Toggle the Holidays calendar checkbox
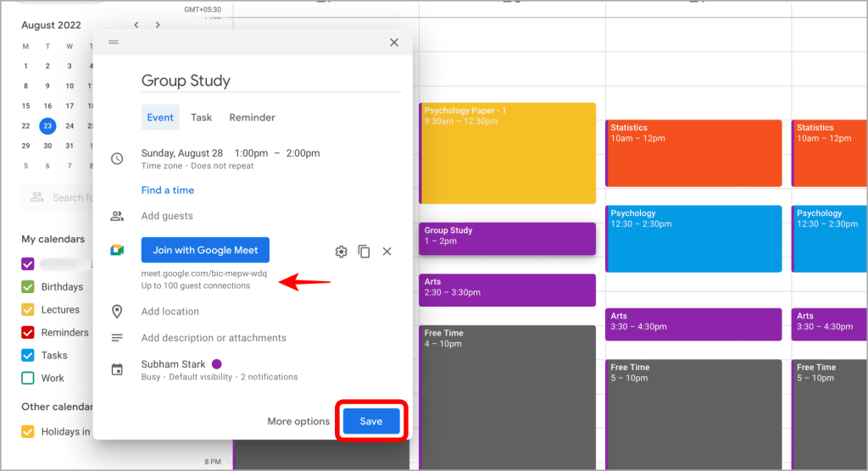 click(28, 431)
